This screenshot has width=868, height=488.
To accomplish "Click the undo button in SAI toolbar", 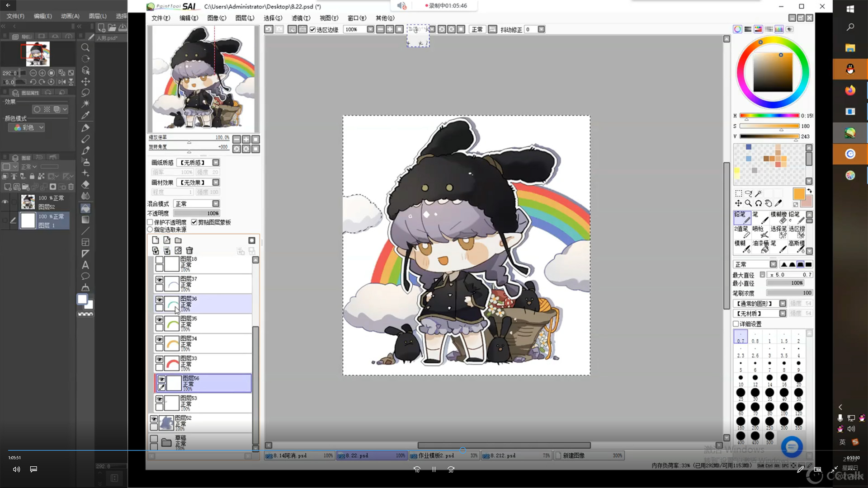I will pos(269,29).
